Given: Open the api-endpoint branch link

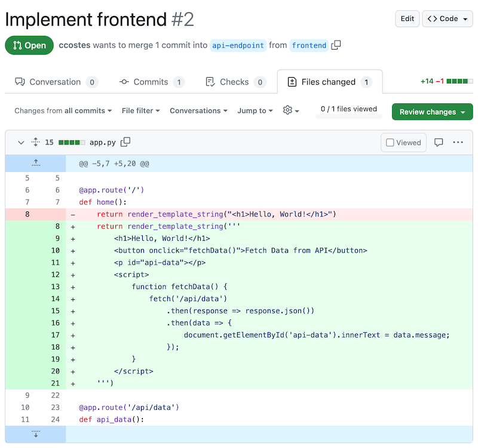Looking at the screenshot, I should [x=238, y=45].
